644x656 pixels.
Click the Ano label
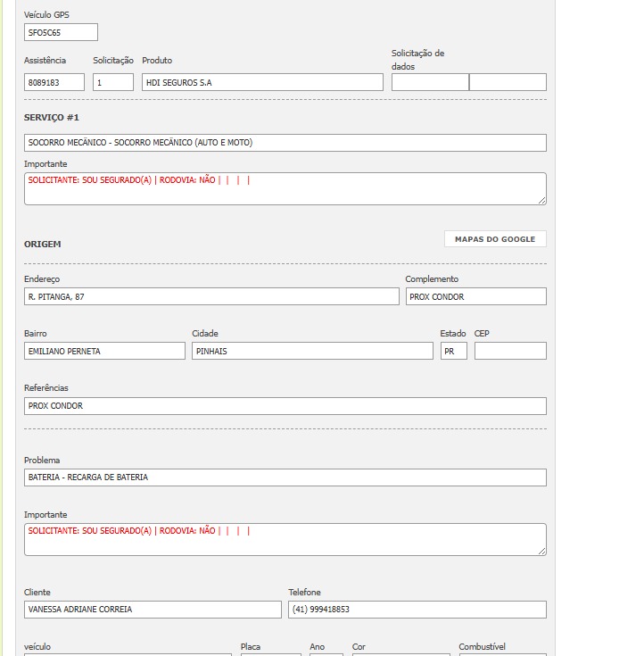318,647
